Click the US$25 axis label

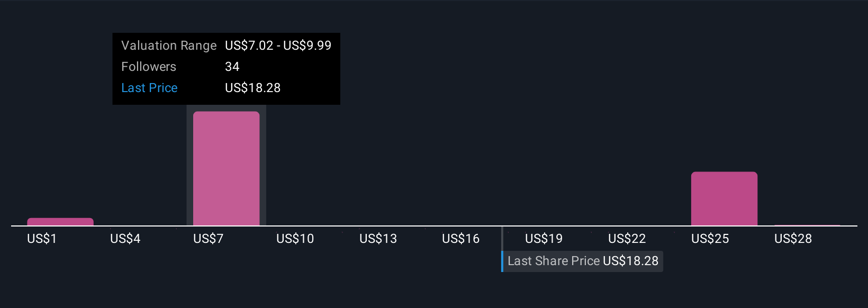tap(710, 239)
